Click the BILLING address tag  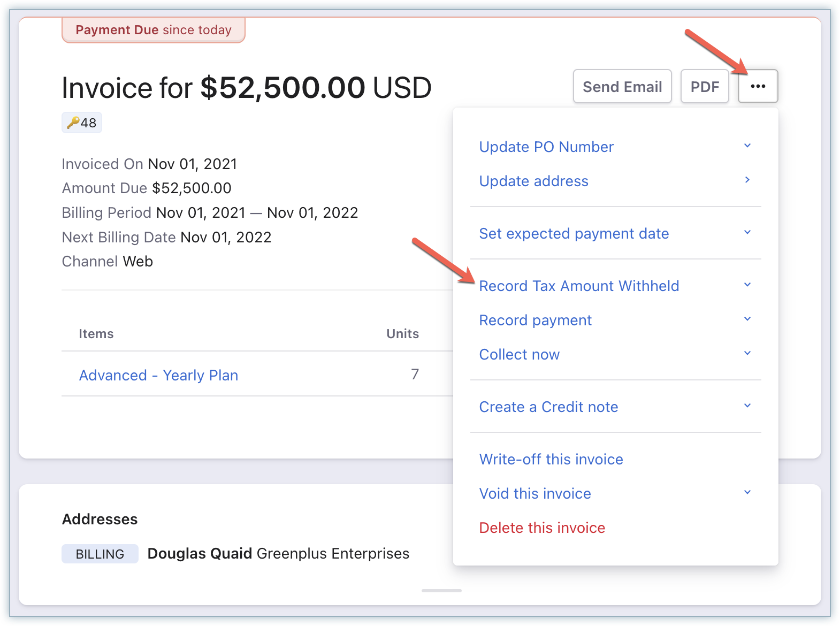(x=100, y=554)
